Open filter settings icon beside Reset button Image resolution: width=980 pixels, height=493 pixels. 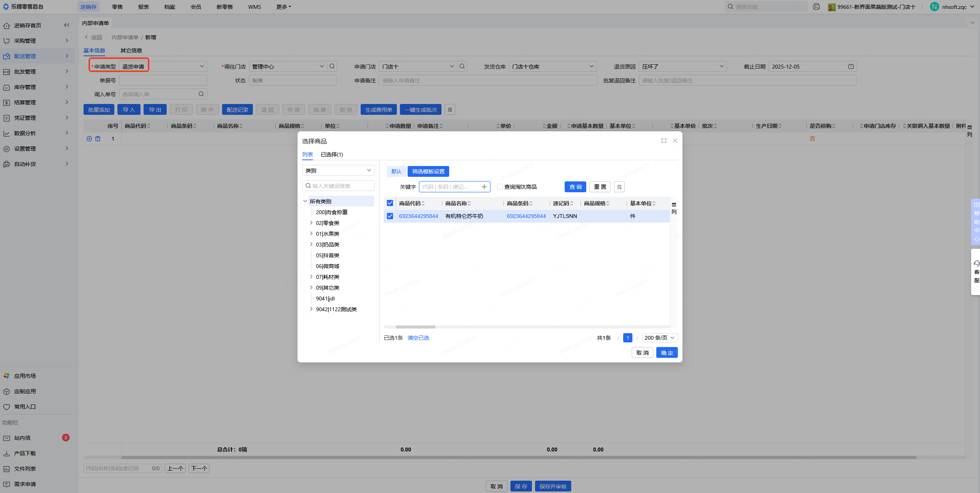click(619, 187)
